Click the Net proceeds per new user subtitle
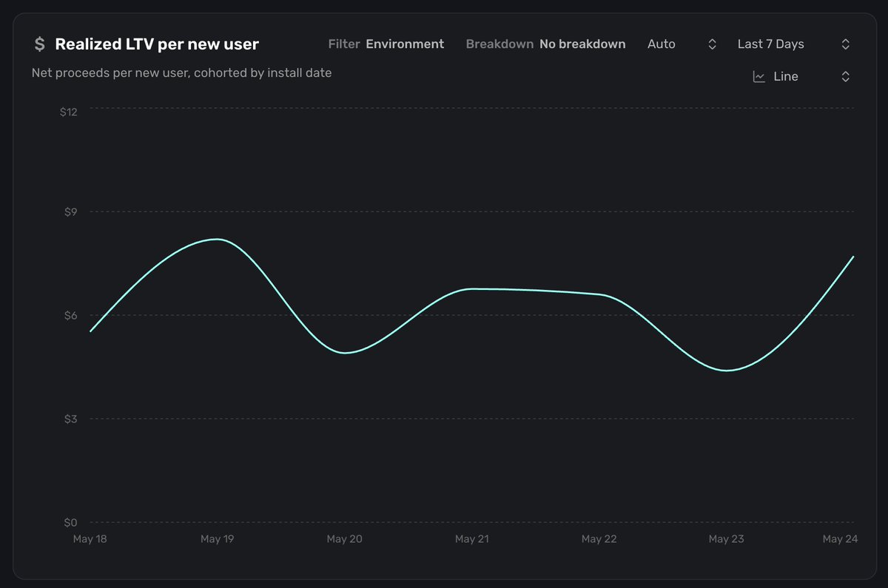This screenshot has width=888, height=588. [181, 73]
